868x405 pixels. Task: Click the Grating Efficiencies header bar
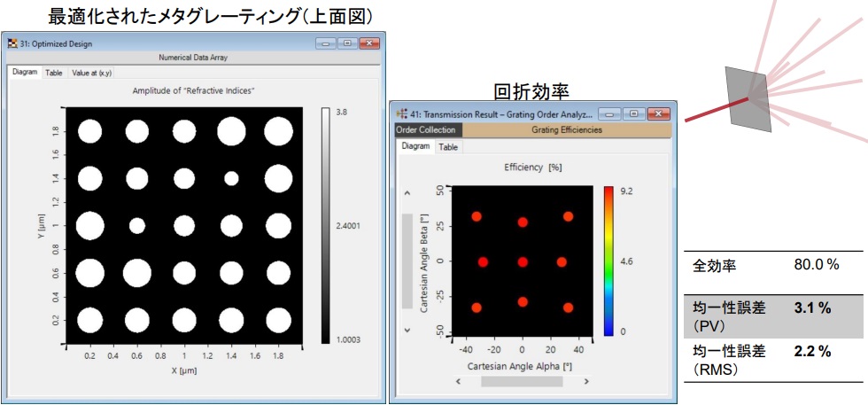pos(567,129)
